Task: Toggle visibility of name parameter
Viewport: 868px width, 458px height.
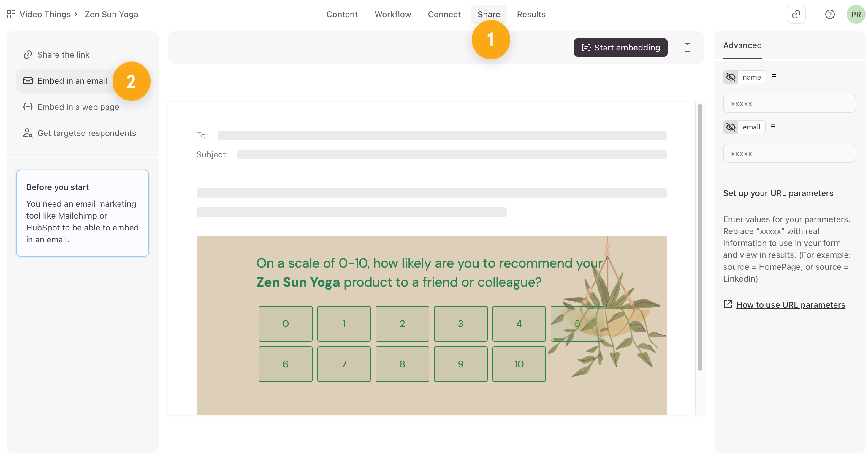Action: (x=731, y=77)
